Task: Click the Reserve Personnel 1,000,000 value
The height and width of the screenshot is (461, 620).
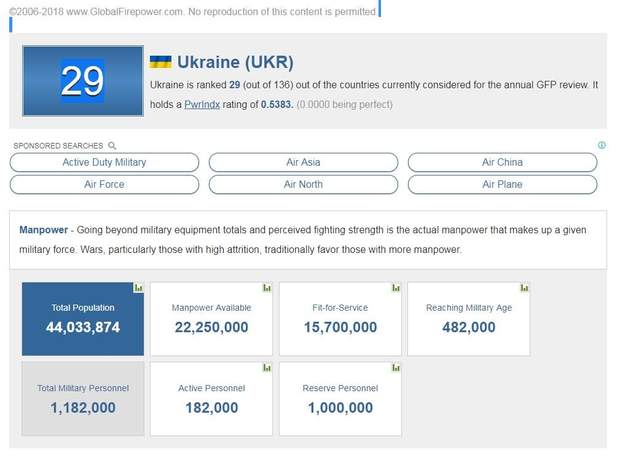Action: pos(340,408)
